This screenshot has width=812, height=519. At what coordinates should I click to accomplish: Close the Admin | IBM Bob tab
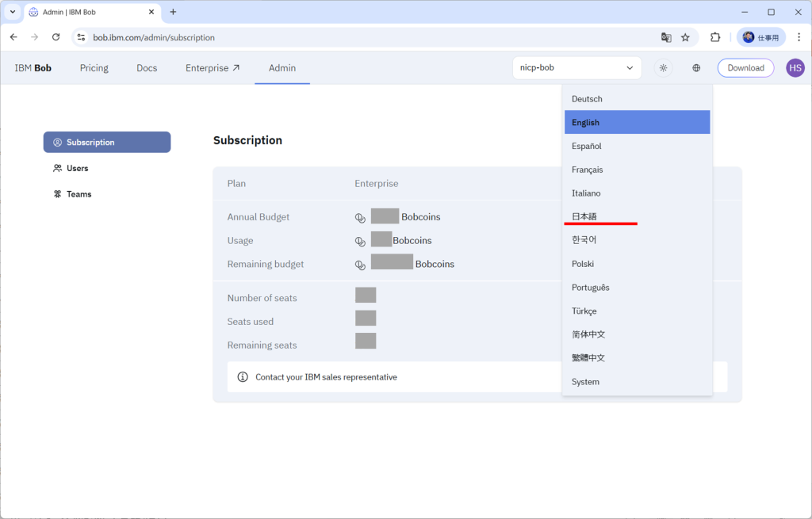tap(151, 12)
